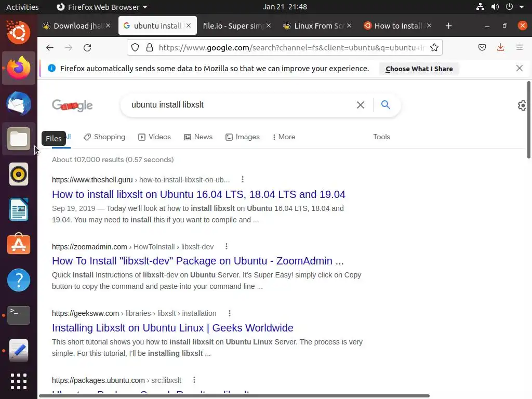
Task: Reload the current page
Action: click(x=87, y=48)
